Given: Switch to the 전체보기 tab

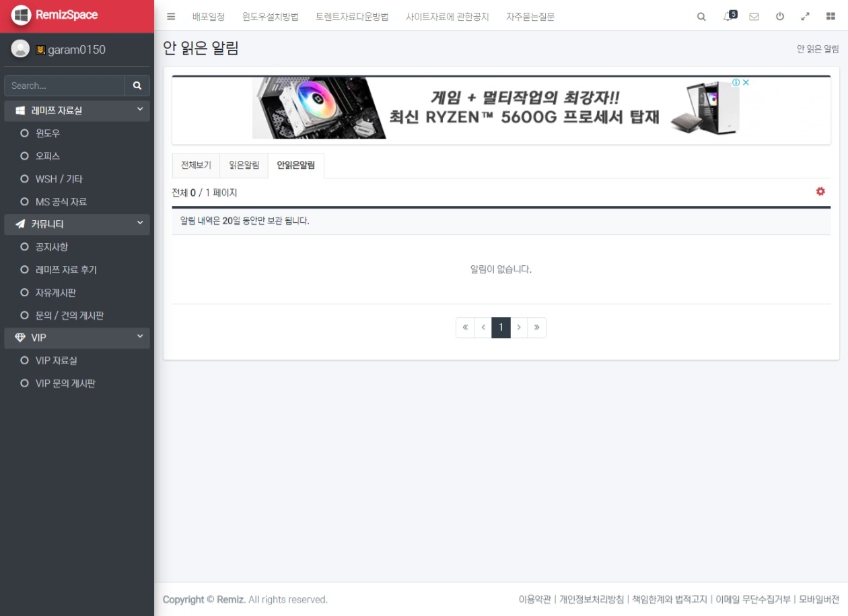Looking at the screenshot, I should point(196,166).
